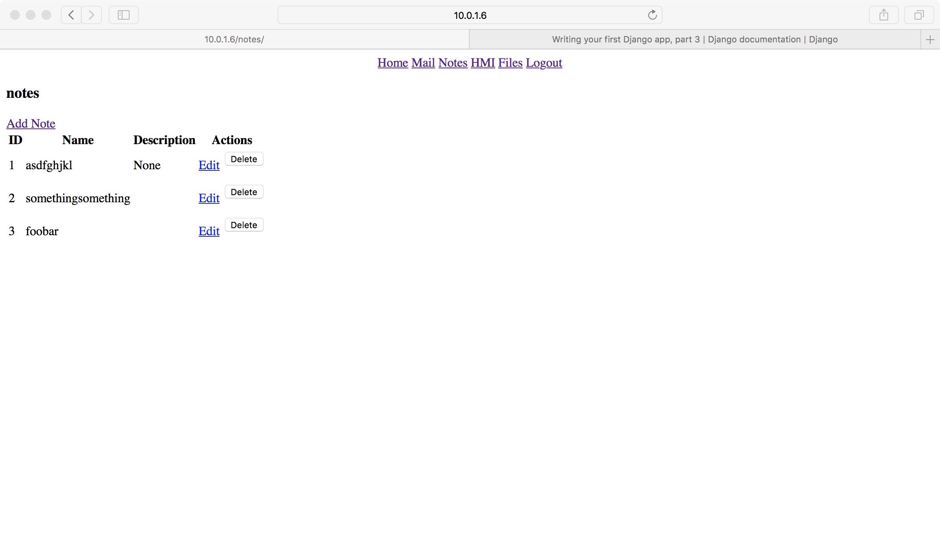Open the Share menu
Image resolution: width=940 pixels, height=560 pixels.
point(883,15)
